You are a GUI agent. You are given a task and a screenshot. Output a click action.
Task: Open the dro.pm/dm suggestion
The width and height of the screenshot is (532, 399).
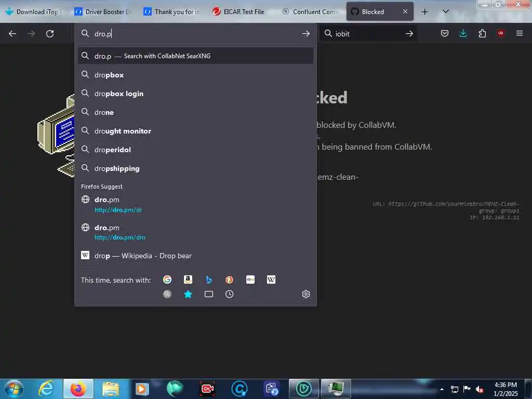(x=196, y=232)
